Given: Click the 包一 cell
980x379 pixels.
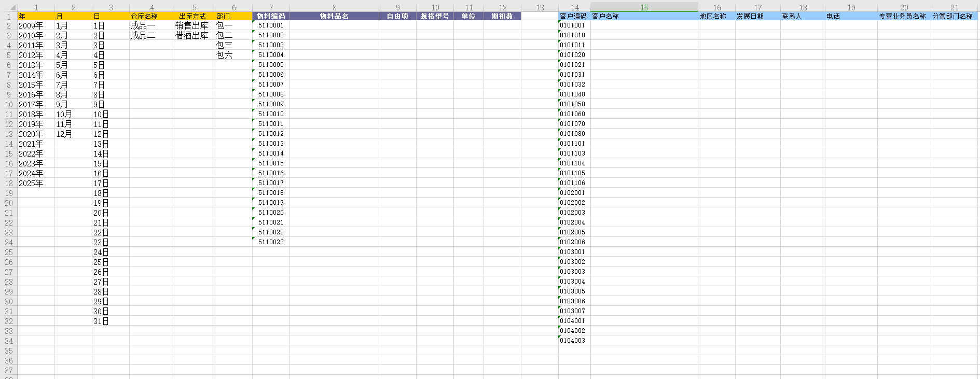Looking at the screenshot, I should coord(234,25).
